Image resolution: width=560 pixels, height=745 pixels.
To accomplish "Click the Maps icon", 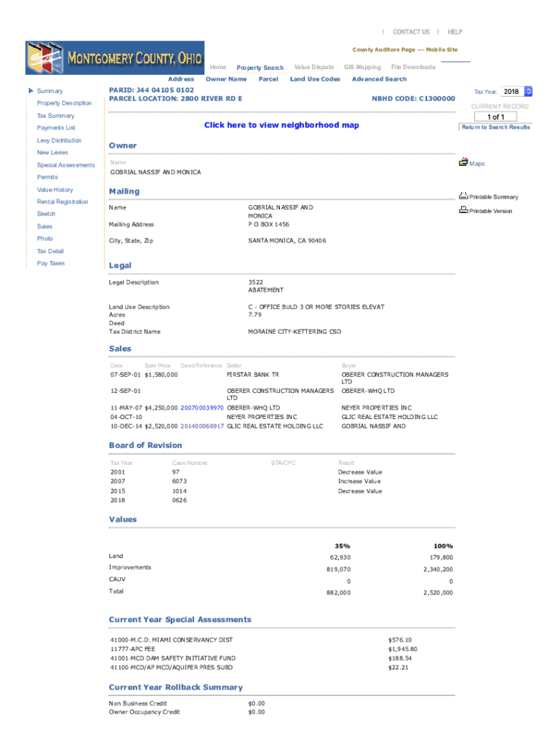I will pyautogui.click(x=463, y=163).
